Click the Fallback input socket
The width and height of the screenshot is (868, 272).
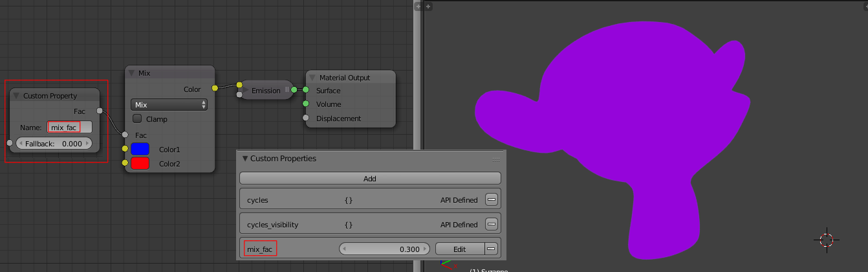(x=9, y=142)
